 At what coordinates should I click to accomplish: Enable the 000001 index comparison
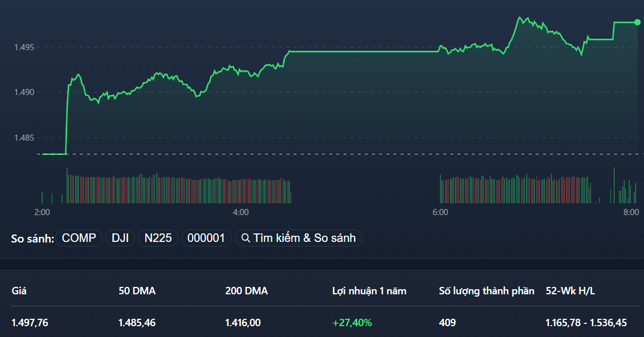(206, 238)
